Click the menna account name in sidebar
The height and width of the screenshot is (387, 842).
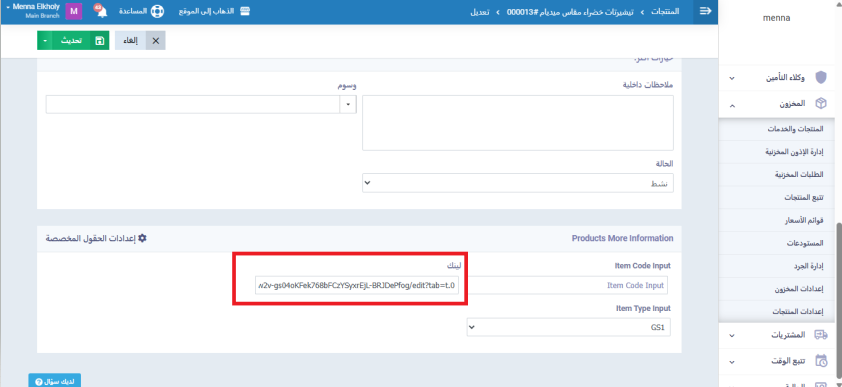pos(776,18)
